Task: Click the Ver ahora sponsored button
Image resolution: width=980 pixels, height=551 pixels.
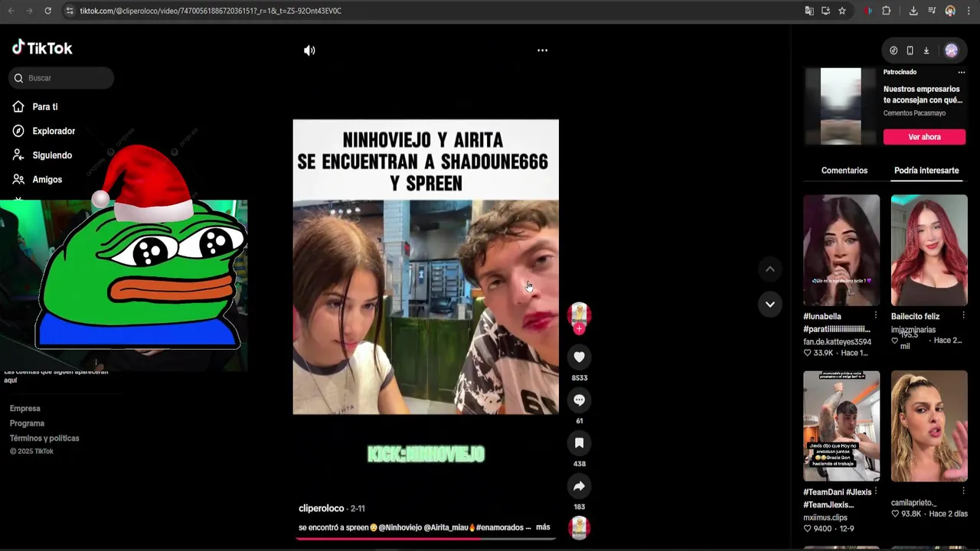Action: coord(924,137)
